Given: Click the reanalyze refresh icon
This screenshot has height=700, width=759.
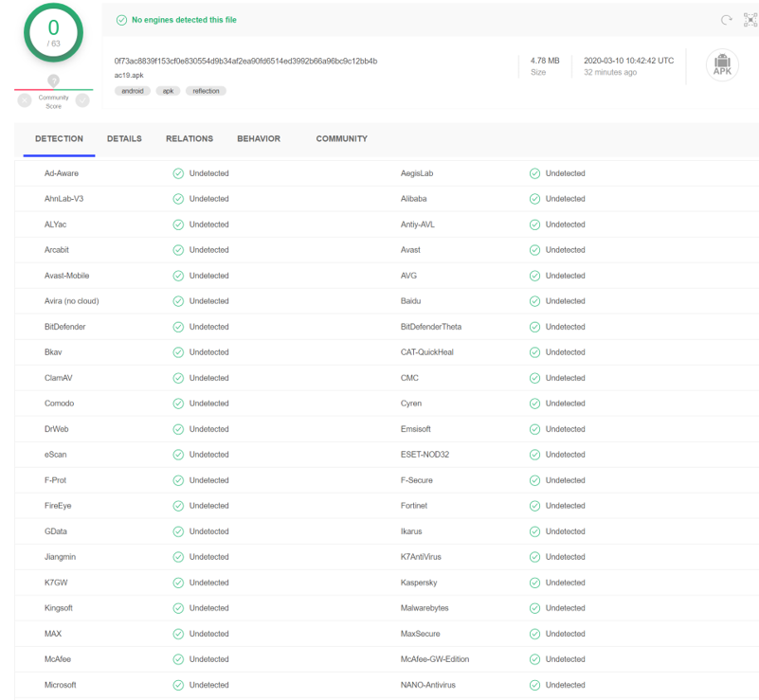Looking at the screenshot, I should 726,20.
